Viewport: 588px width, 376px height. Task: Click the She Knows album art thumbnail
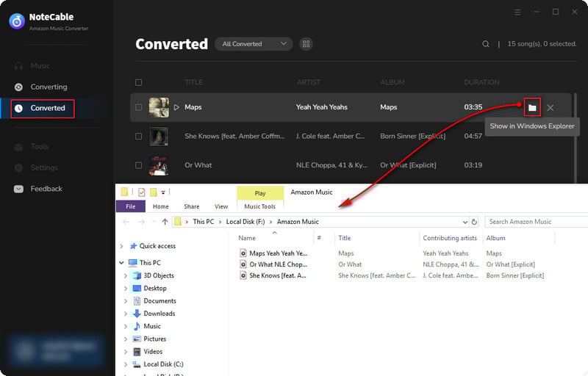tap(159, 137)
